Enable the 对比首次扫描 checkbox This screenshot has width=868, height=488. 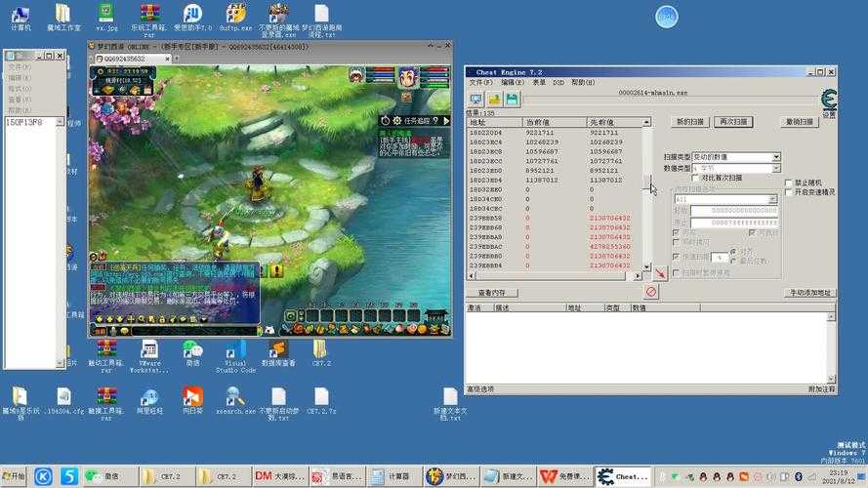[x=695, y=178]
